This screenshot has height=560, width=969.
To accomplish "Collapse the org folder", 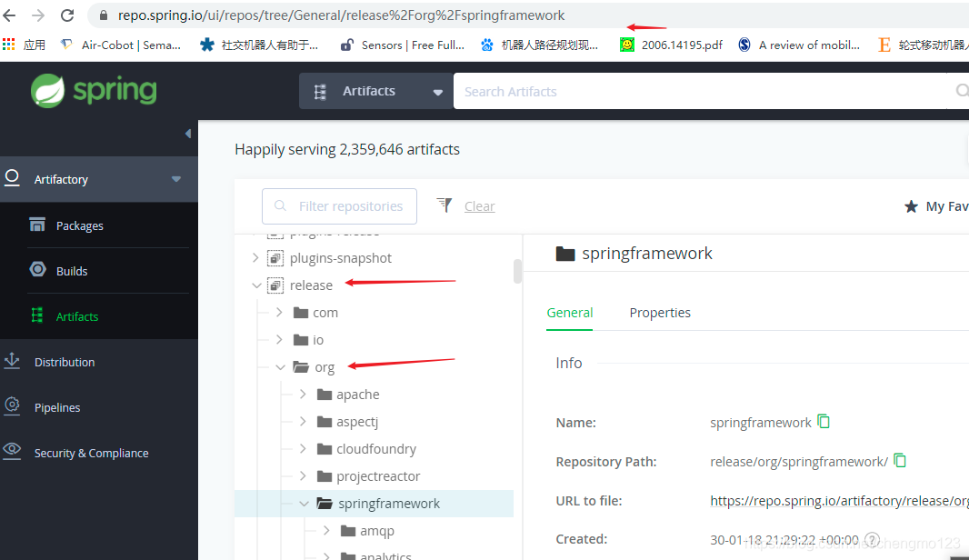I will pos(280,367).
